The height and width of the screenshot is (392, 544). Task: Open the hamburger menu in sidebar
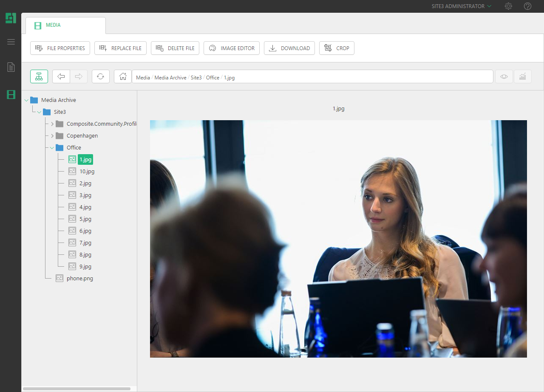click(x=11, y=42)
